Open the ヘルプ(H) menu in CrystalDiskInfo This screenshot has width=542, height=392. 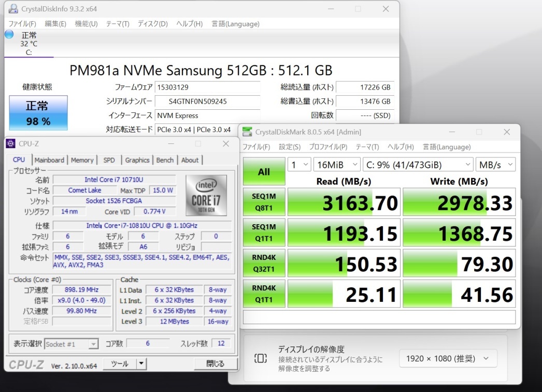tap(190, 24)
